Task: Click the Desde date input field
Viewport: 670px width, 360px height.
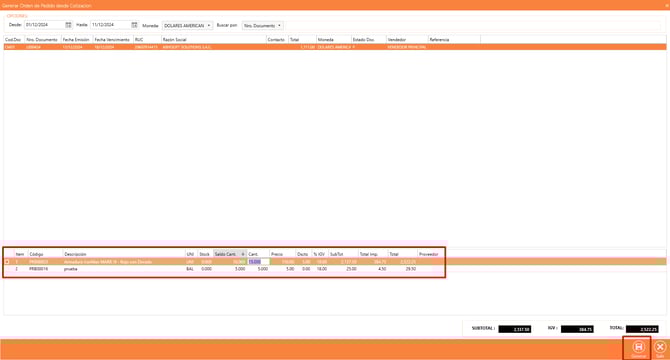Action: (x=45, y=25)
